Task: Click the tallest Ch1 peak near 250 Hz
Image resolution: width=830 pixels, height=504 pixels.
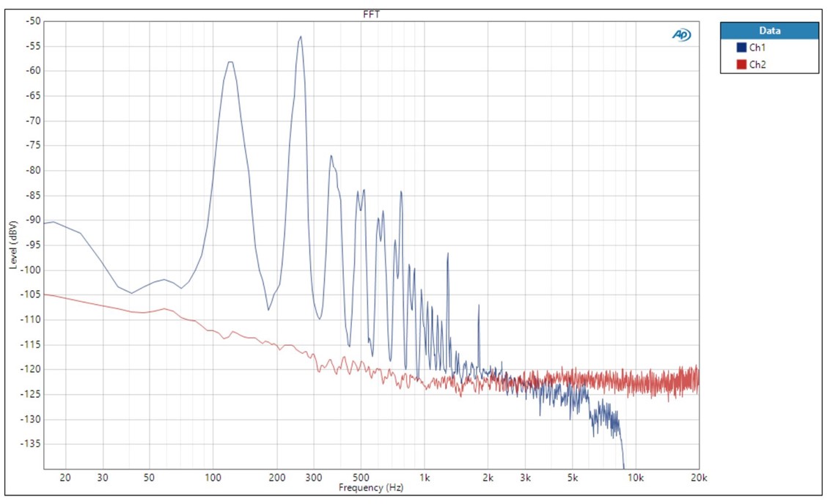Action: (x=300, y=37)
